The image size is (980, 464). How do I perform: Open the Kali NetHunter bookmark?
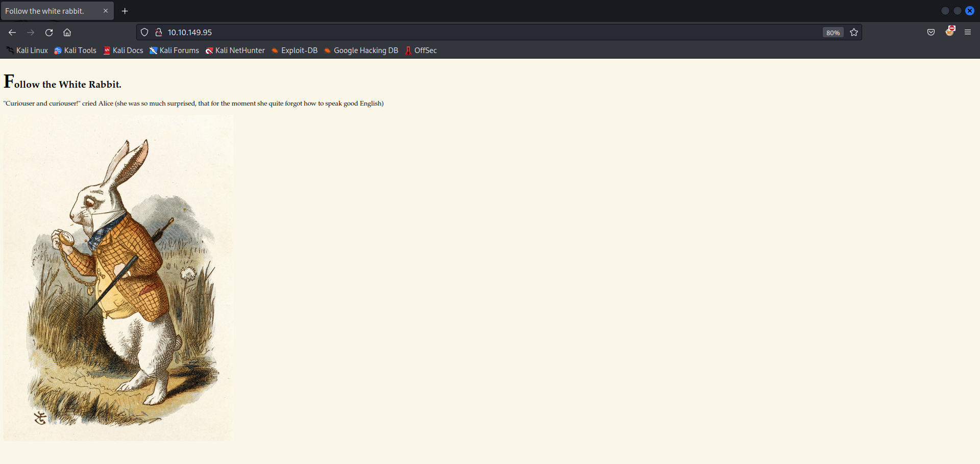pyautogui.click(x=235, y=50)
